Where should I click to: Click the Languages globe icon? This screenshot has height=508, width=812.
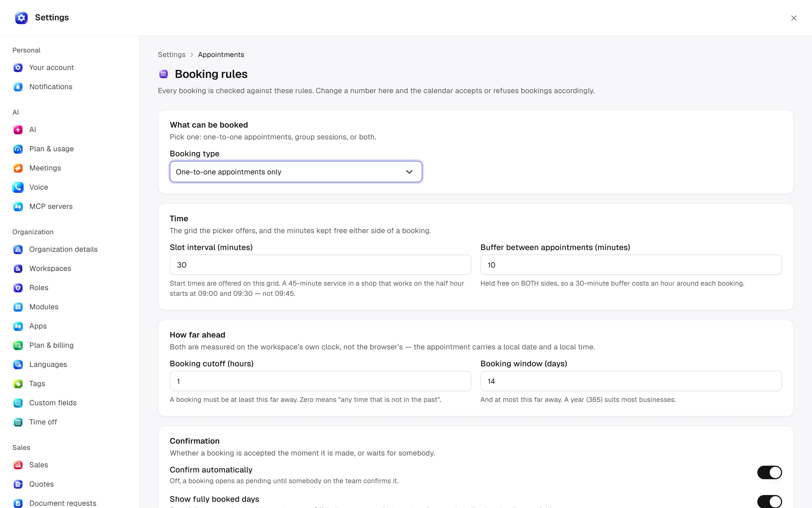pos(18,364)
